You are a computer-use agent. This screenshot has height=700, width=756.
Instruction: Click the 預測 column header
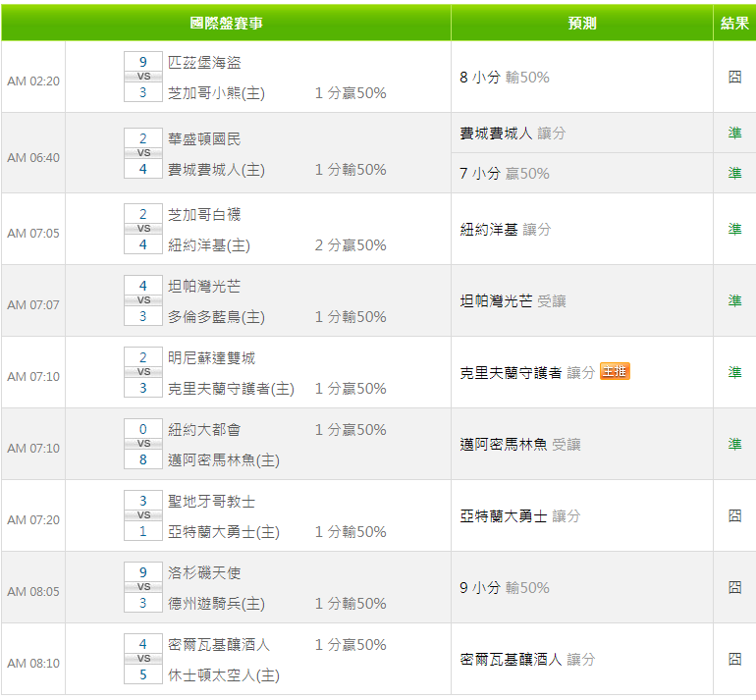[582, 23]
